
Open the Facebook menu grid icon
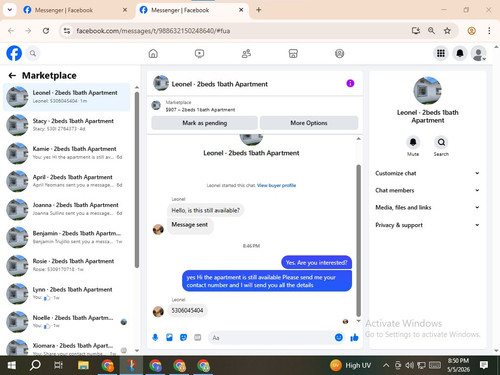click(441, 53)
